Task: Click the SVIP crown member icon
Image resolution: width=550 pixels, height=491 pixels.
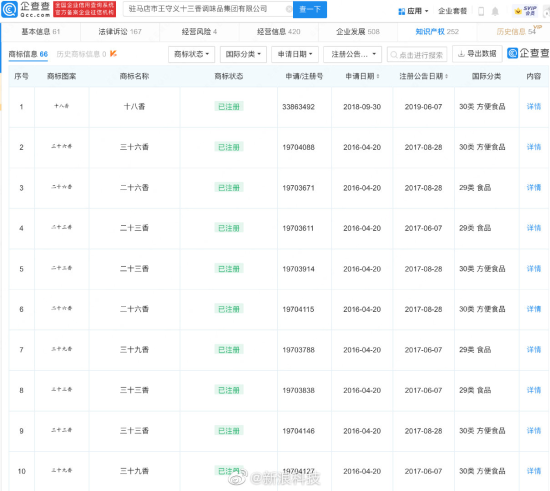Action: pos(525,11)
